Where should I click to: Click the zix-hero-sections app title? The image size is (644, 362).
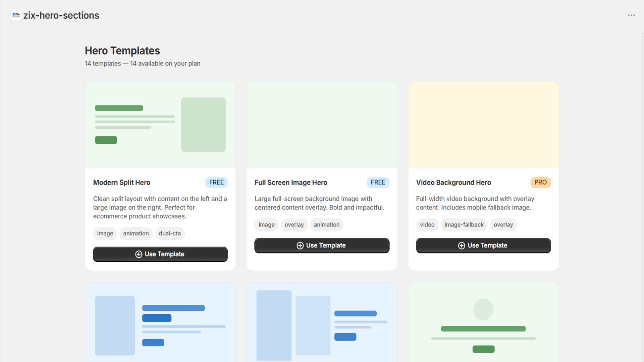pyautogui.click(x=61, y=15)
